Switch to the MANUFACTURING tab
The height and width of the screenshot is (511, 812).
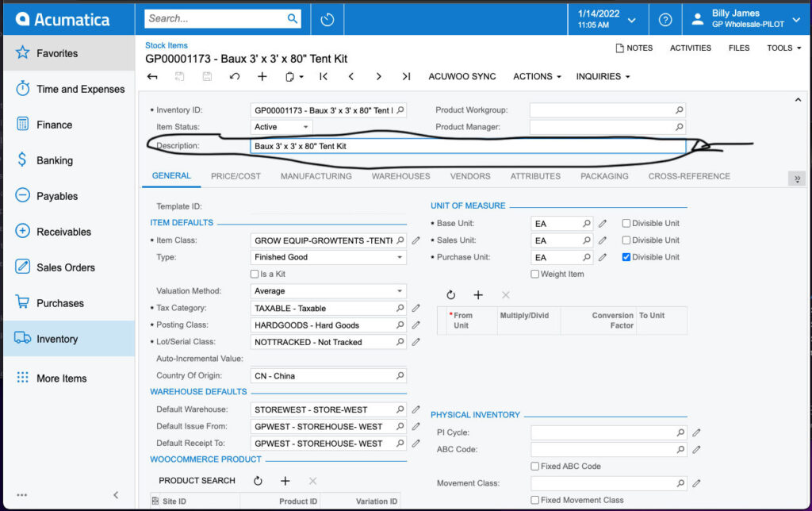pos(316,176)
